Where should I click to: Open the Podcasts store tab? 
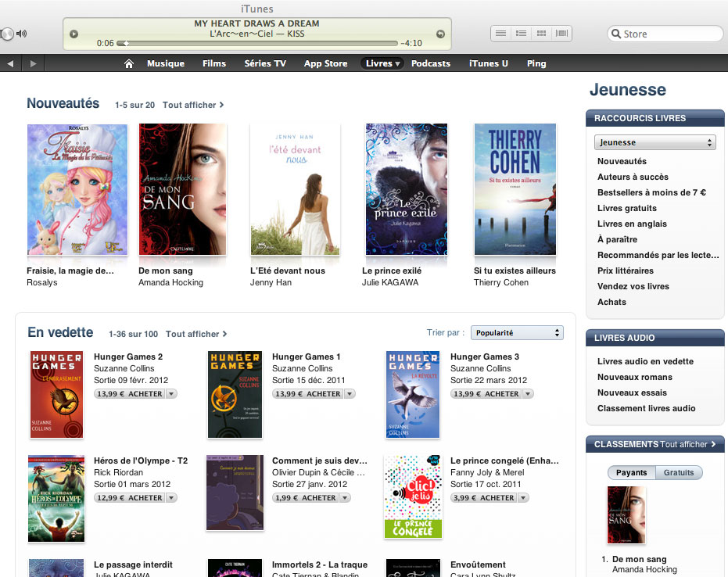(x=431, y=63)
